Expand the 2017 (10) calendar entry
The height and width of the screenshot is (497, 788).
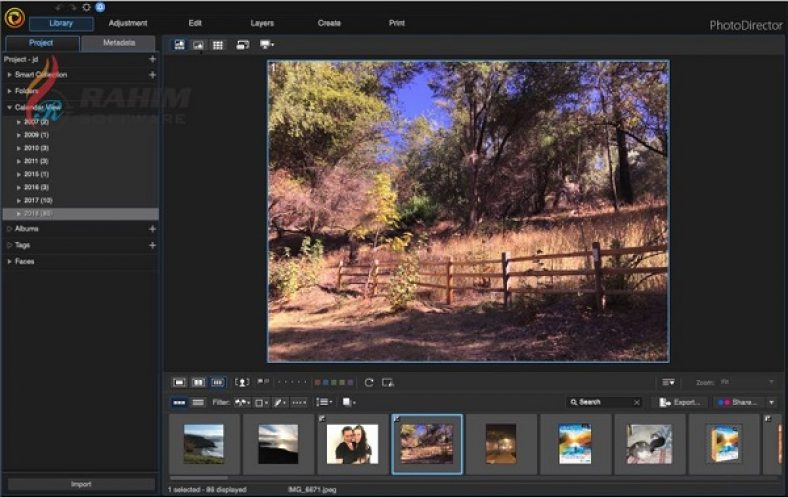[x=18, y=200]
